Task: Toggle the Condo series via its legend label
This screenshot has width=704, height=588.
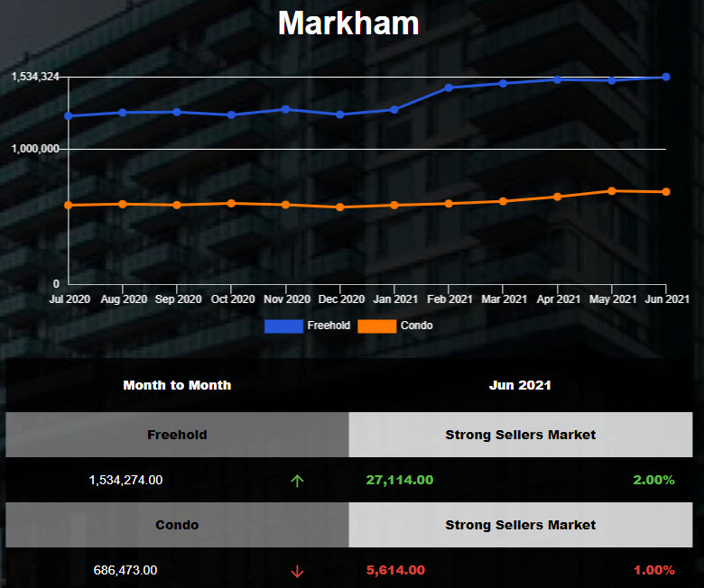Action: (x=416, y=326)
